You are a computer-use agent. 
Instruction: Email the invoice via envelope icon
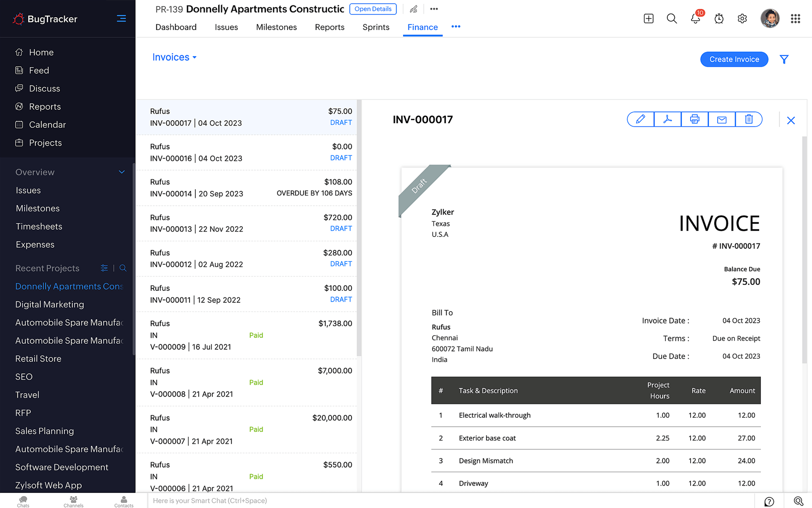click(721, 119)
